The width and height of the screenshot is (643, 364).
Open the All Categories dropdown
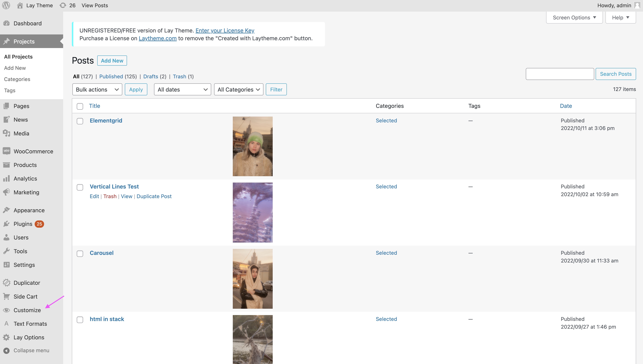[x=238, y=89]
